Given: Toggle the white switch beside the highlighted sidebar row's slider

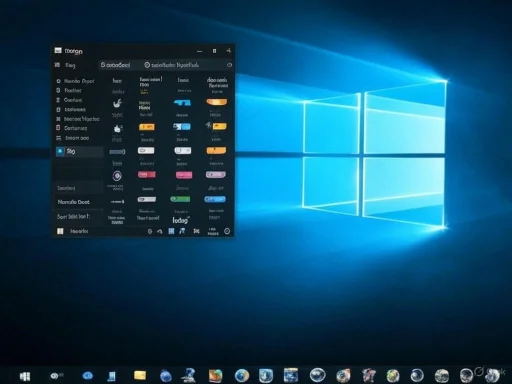Looking at the screenshot, I should tap(146, 151).
